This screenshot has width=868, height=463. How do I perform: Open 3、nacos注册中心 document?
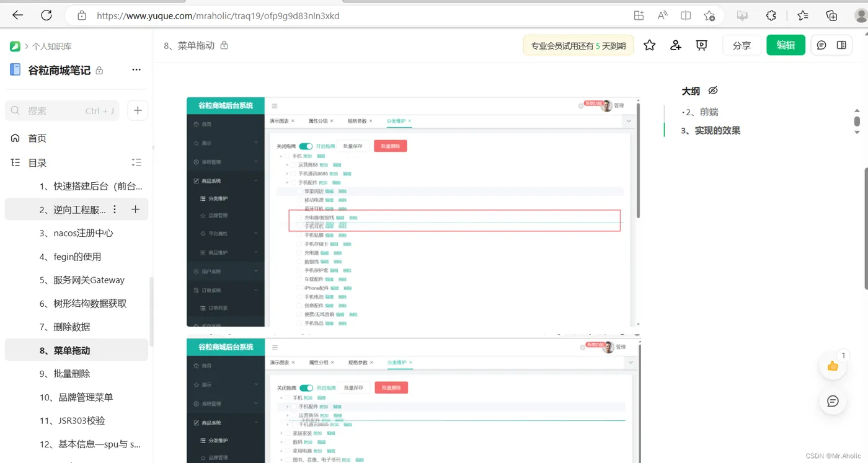76,233
